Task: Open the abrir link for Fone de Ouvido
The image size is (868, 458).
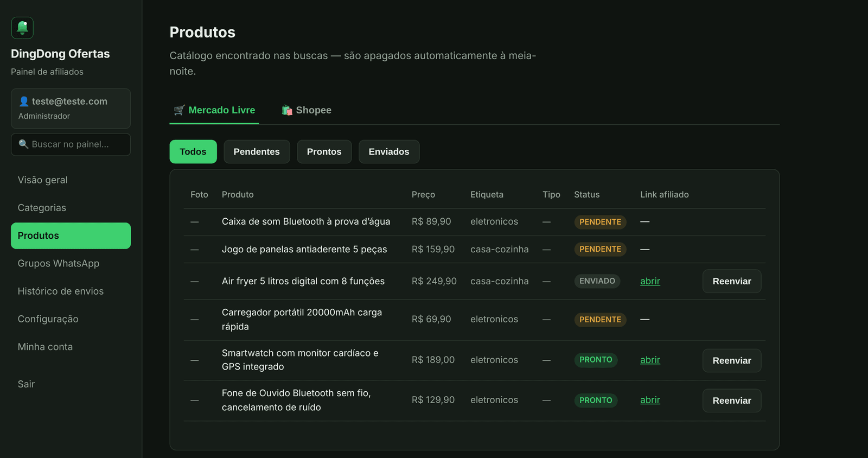Action: 650,400
